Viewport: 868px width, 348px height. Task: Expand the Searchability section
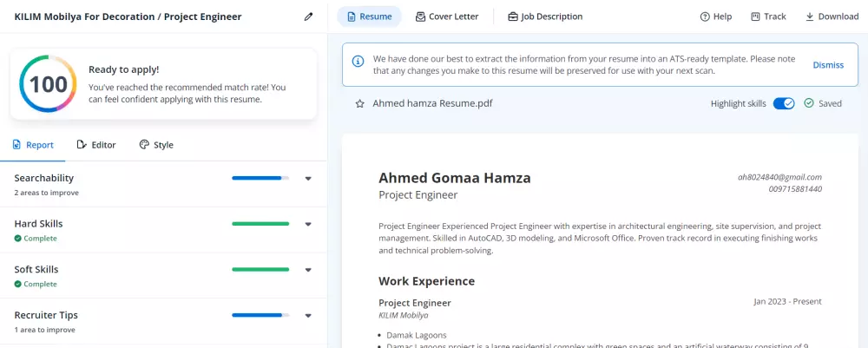point(308,178)
